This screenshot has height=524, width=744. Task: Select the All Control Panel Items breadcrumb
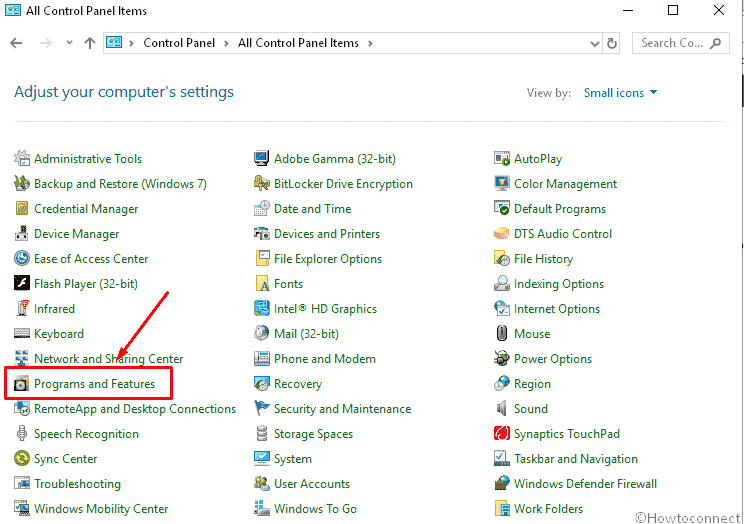[298, 43]
